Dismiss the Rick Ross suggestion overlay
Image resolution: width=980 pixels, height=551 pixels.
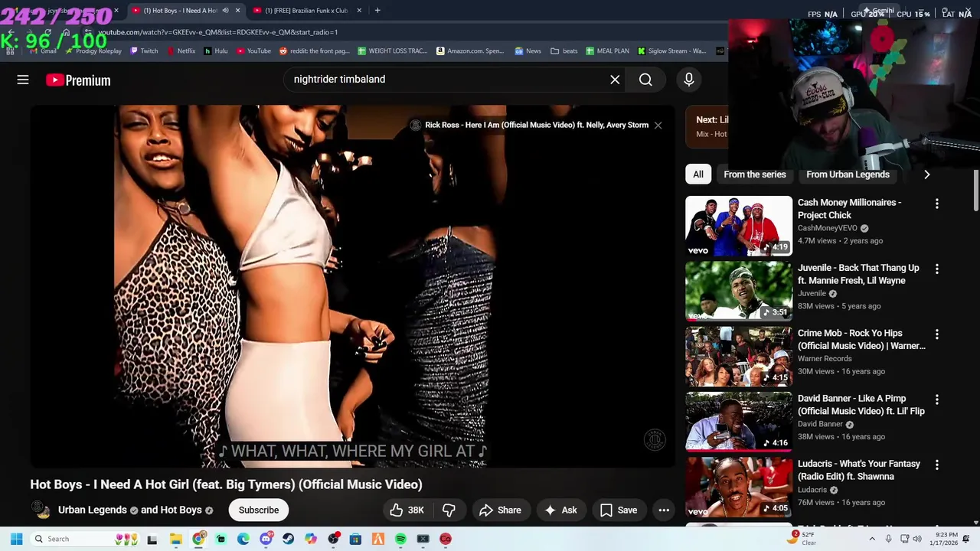[658, 125]
